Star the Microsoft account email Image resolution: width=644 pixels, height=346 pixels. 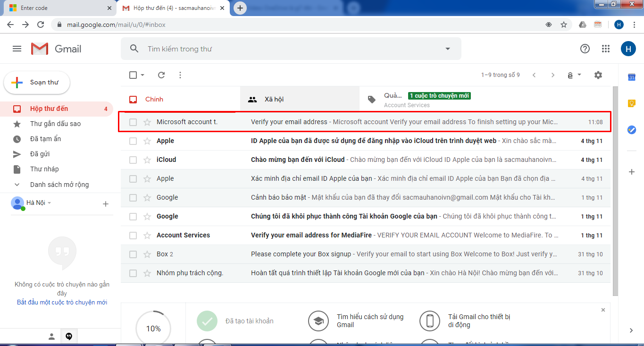[147, 122]
